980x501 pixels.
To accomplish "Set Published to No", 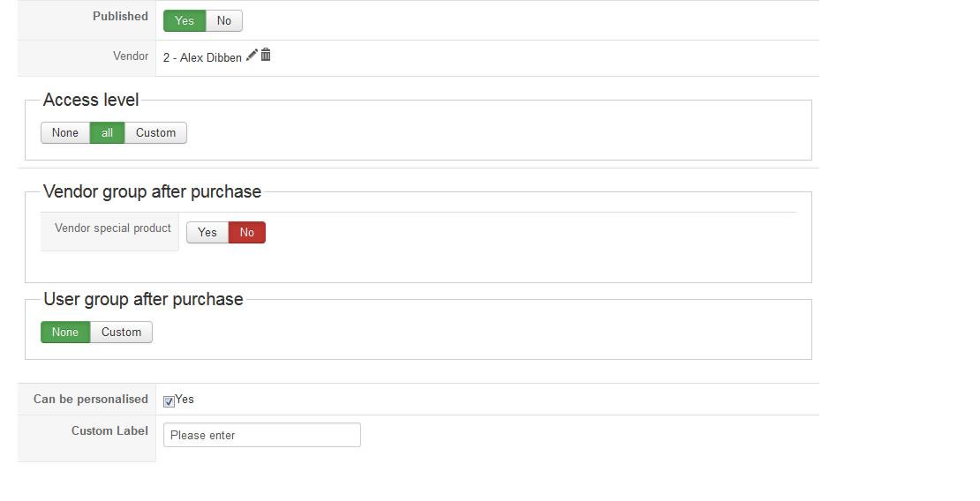I will coord(223,20).
